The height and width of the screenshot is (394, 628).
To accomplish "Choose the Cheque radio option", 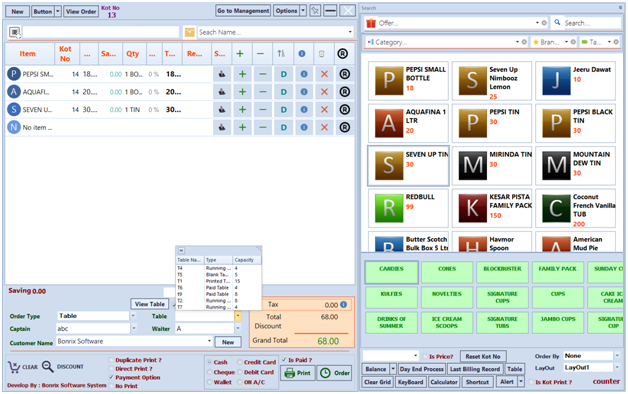I will pyautogui.click(x=209, y=372).
